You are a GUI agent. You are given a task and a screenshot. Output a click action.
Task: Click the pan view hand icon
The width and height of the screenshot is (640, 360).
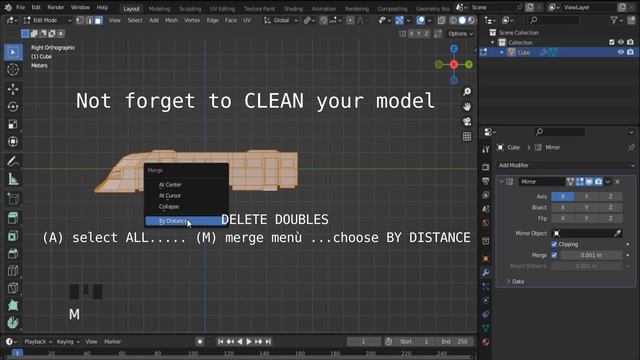pos(467,107)
